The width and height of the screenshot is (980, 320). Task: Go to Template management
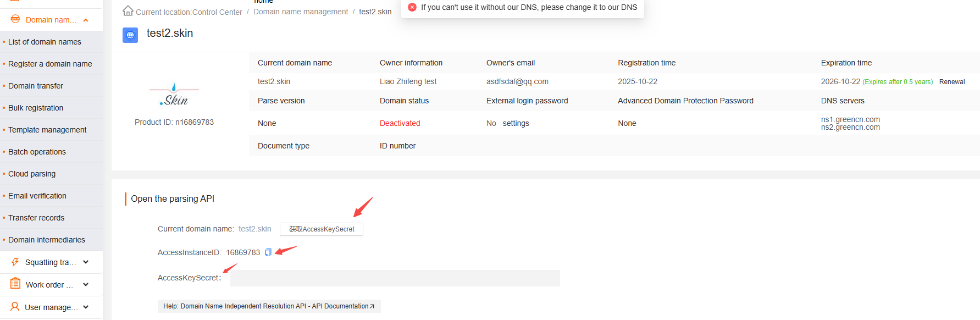pos(47,130)
